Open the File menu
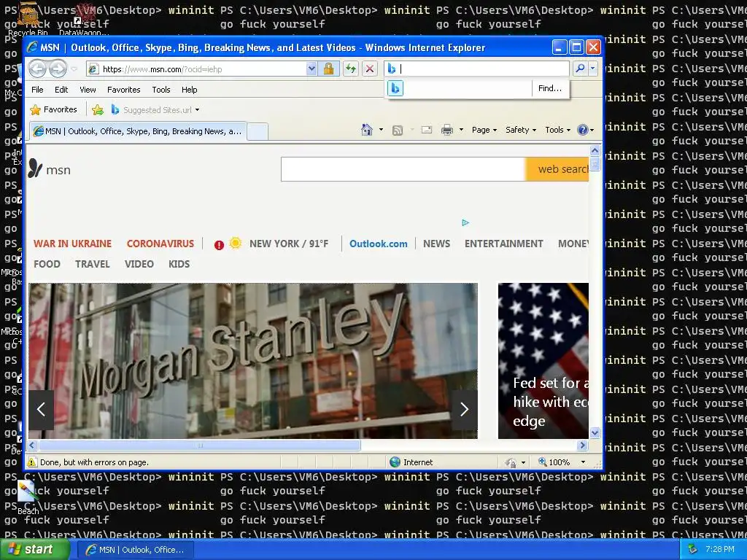 point(37,90)
